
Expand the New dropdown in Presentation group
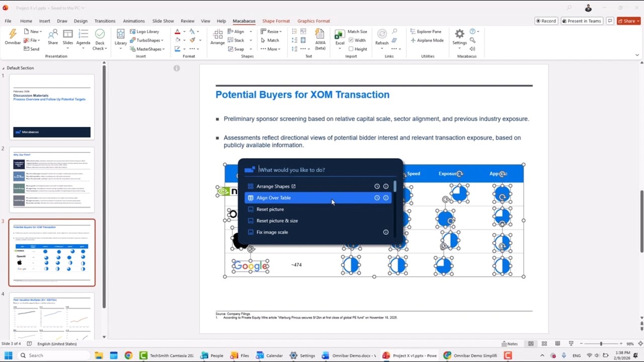[33, 32]
